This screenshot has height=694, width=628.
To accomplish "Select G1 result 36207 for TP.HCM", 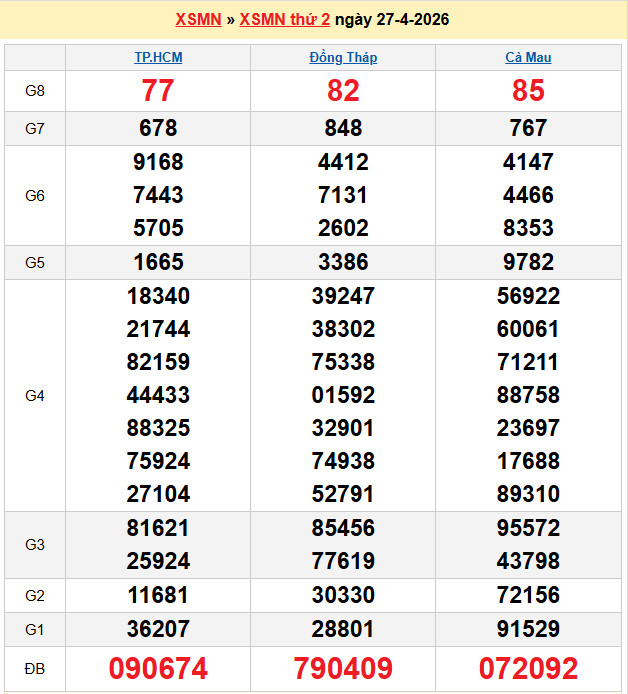I will [158, 629].
